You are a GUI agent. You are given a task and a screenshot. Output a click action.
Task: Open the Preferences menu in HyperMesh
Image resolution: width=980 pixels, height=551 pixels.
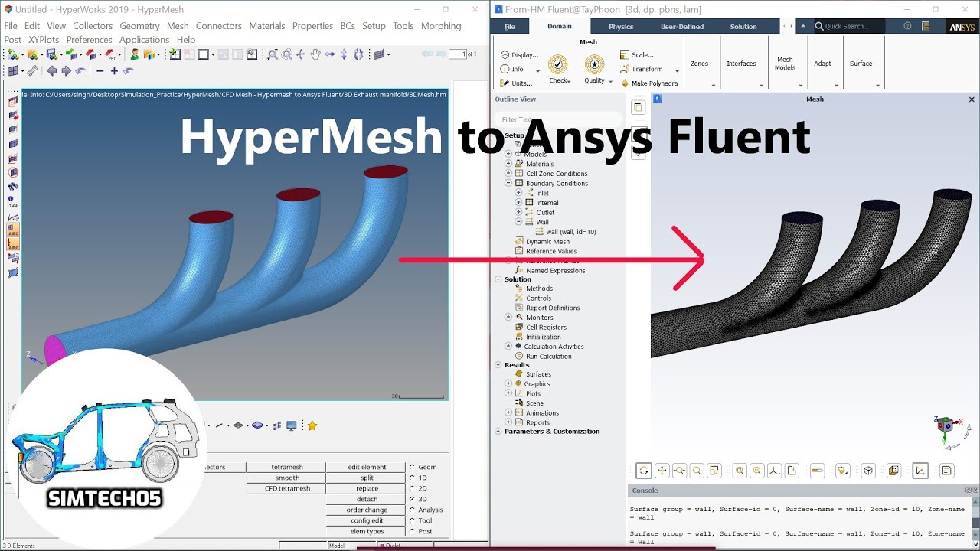(x=89, y=40)
